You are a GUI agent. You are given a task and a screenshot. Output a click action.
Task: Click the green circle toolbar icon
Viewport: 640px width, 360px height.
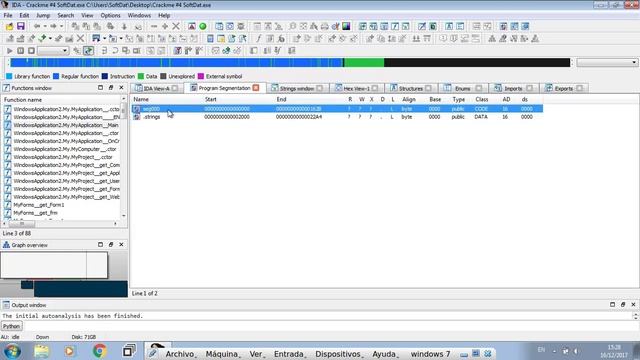[203, 27]
